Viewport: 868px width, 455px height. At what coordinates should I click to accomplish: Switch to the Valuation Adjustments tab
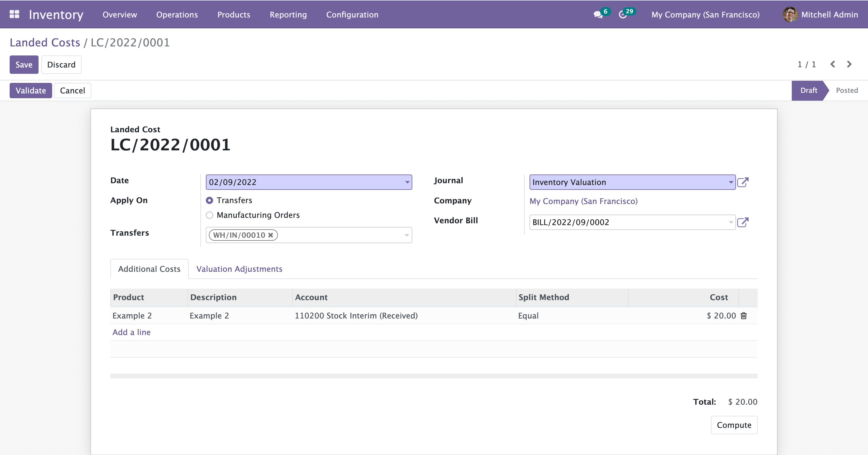(239, 269)
